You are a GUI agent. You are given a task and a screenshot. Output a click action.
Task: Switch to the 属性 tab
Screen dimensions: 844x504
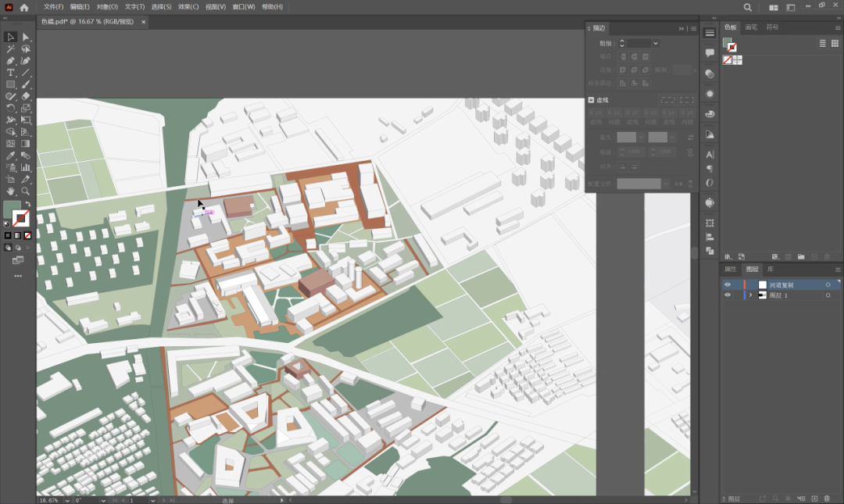pyautogui.click(x=731, y=269)
